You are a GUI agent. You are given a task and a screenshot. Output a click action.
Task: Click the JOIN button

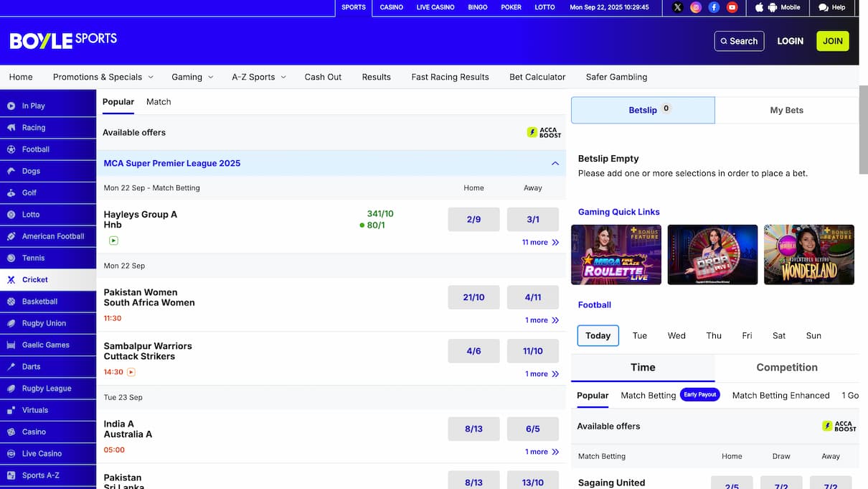coord(832,41)
